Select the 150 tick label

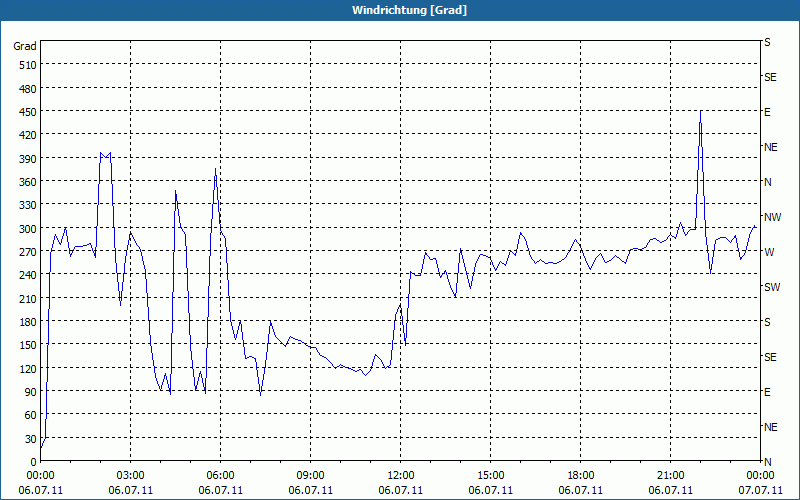(x=28, y=345)
